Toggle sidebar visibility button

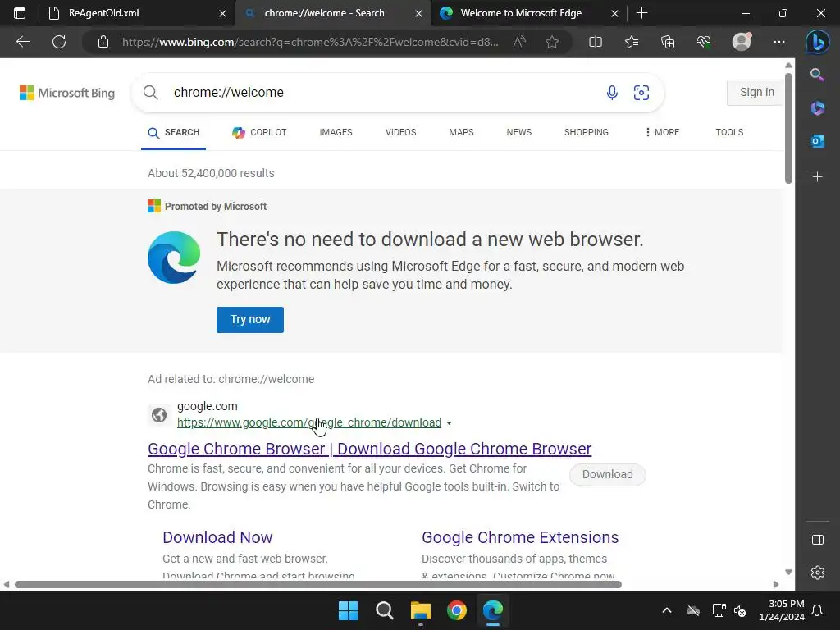coord(818,540)
